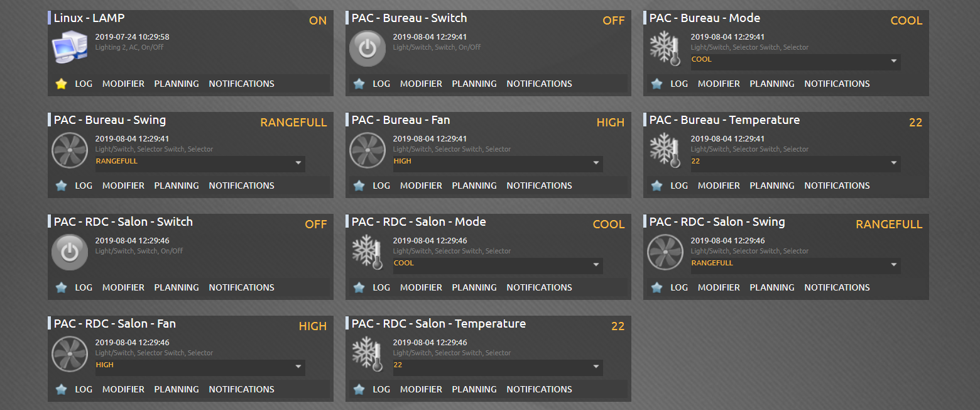Image resolution: width=980 pixels, height=410 pixels.
Task: Open the PAC - Bureau - Mode COOL dropdown
Action: [795, 62]
